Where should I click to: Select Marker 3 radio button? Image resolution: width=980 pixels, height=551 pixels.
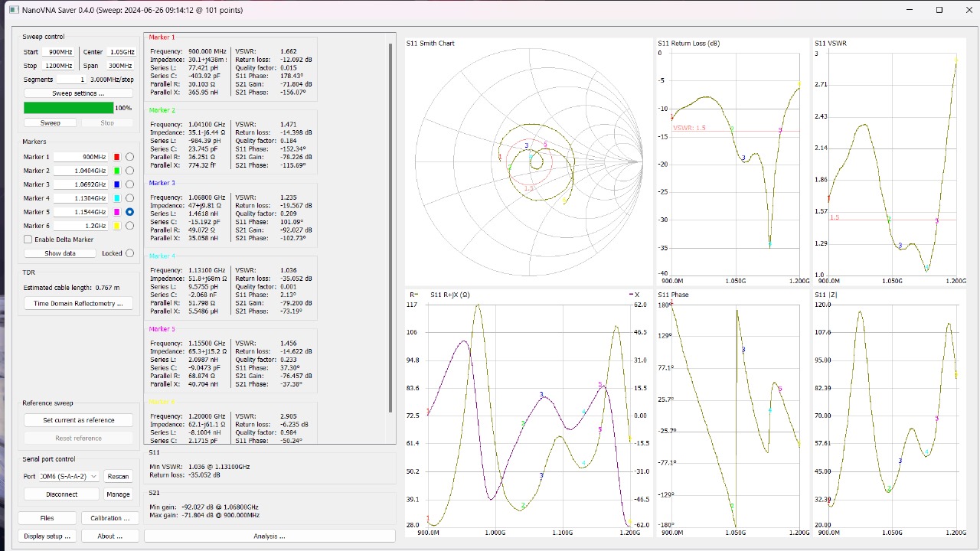(129, 184)
